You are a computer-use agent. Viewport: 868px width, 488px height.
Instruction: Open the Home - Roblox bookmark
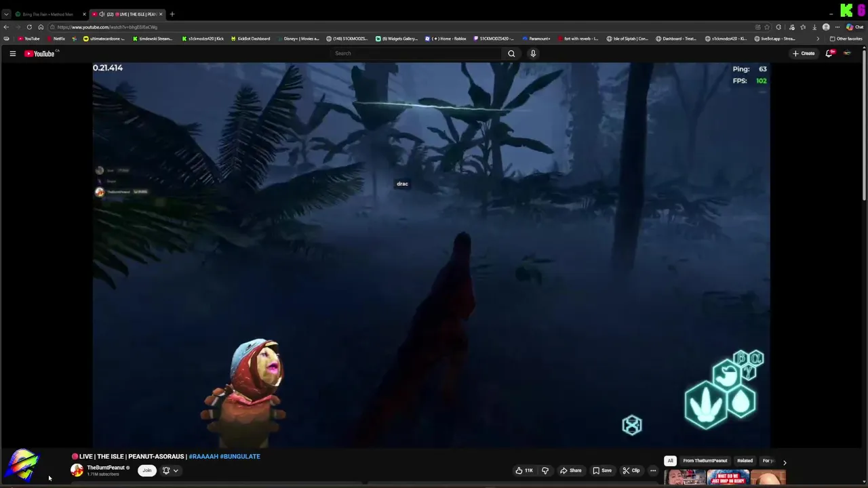446,39
